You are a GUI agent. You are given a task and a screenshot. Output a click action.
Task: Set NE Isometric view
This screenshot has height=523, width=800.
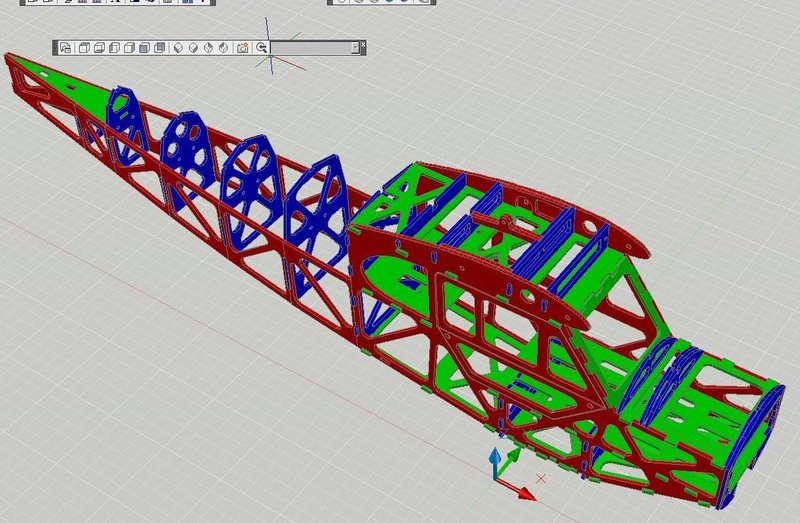pos(208,48)
